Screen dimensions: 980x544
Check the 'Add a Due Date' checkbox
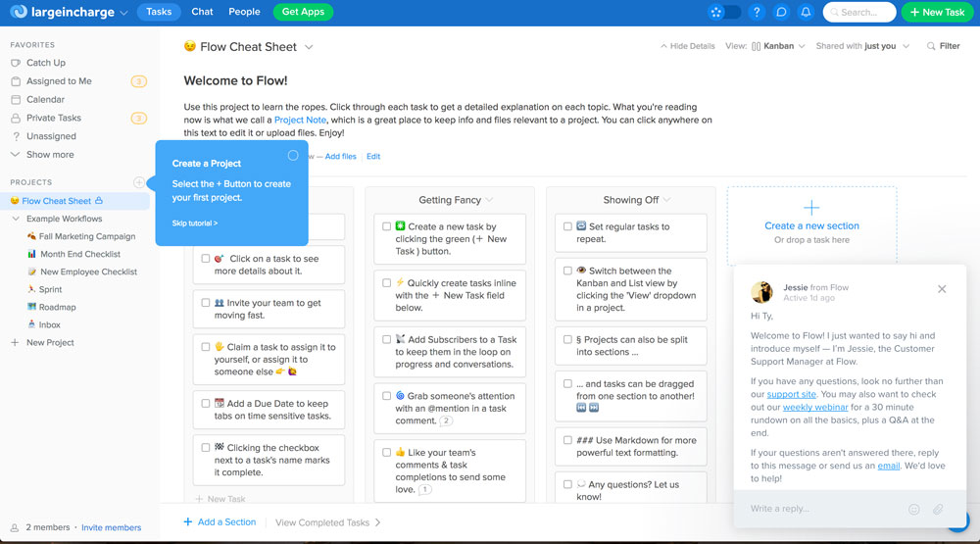coord(206,403)
